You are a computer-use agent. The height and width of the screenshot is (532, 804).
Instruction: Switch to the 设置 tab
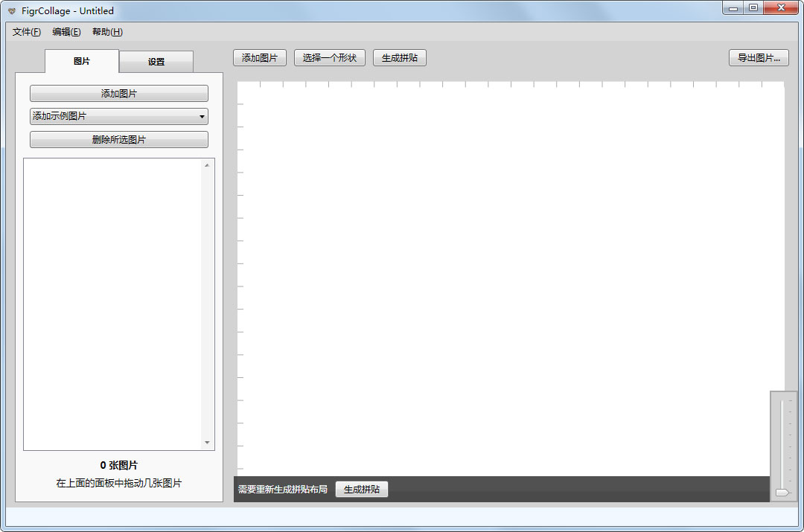156,62
